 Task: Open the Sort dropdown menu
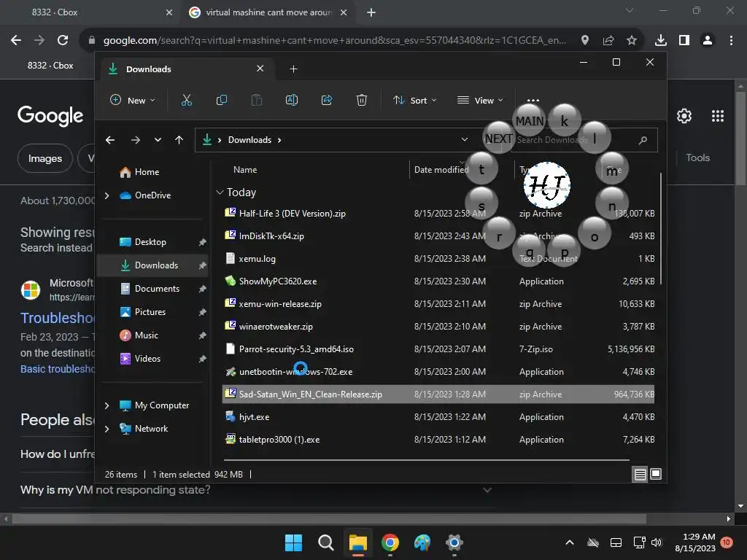pos(414,100)
